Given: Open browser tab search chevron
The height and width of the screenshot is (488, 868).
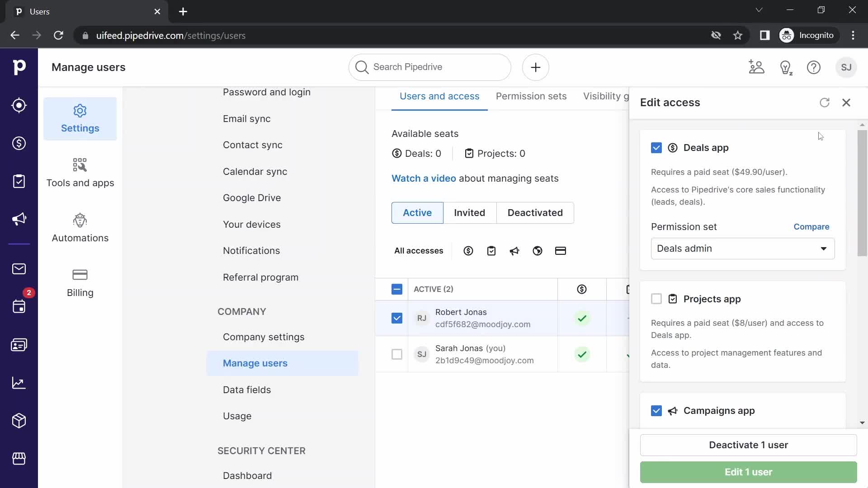Looking at the screenshot, I should pyautogui.click(x=759, y=10).
